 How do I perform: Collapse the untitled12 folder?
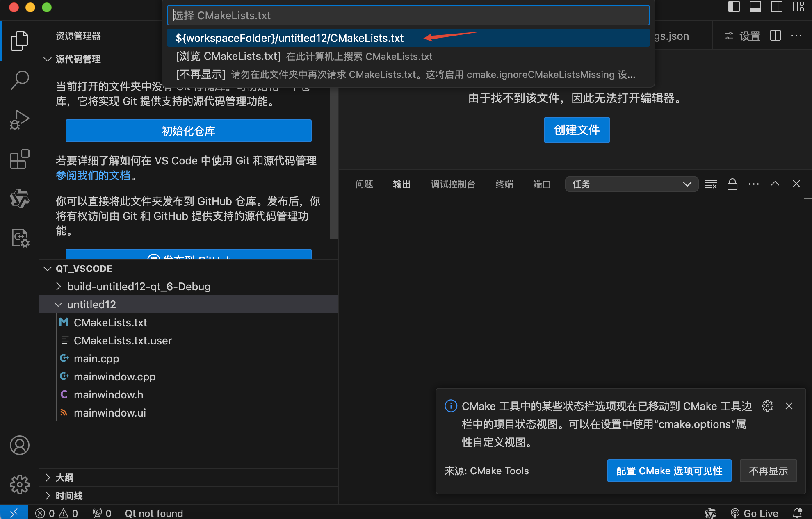tap(58, 304)
